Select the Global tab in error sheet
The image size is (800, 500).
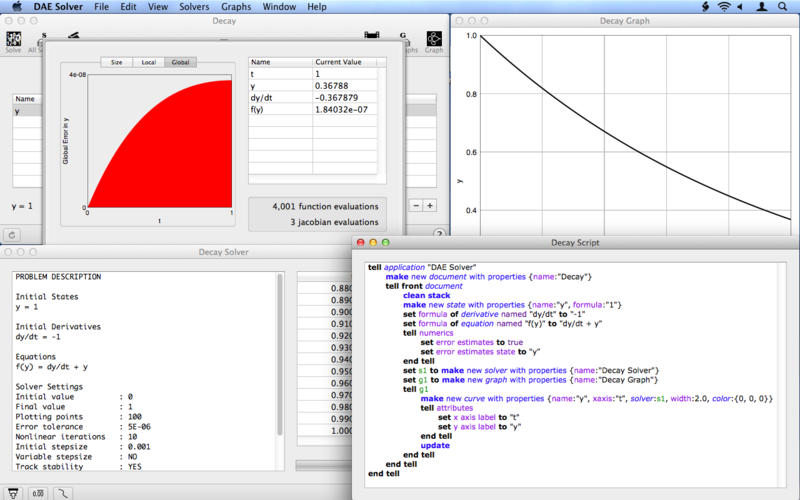point(181,62)
